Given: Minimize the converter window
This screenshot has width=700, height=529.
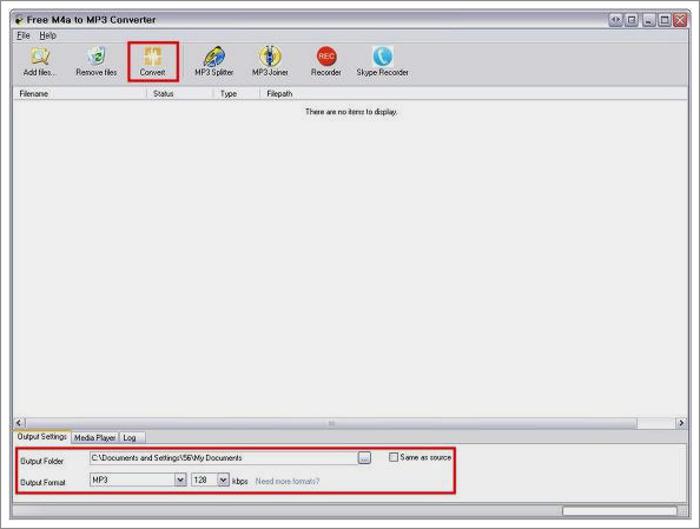Looking at the screenshot, I should (x=649, y=20).
